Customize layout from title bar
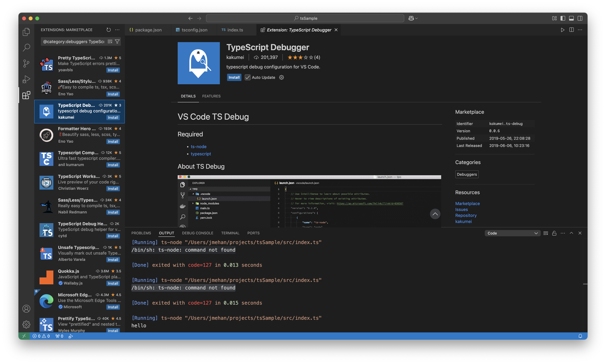This screenshot has width=606, height=364. 554,18
